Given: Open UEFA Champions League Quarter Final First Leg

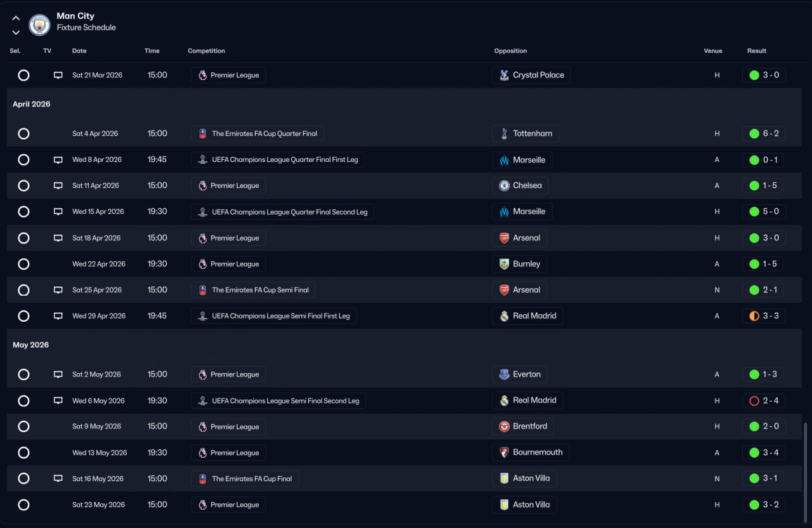Looking at the screenshot, I should pos(278,160).
